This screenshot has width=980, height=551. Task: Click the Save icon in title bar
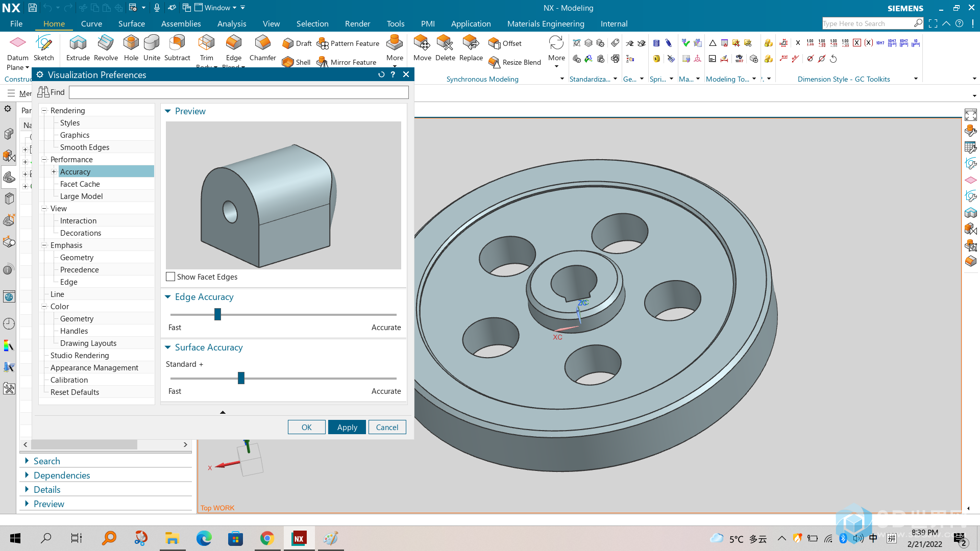click(x=32, y=8)
